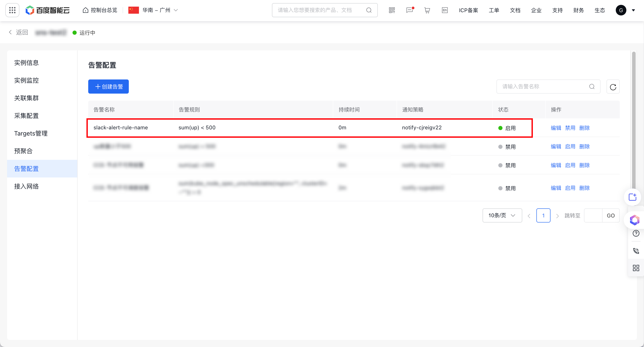Focus the 跳转至 page number field

click(593, 215)
